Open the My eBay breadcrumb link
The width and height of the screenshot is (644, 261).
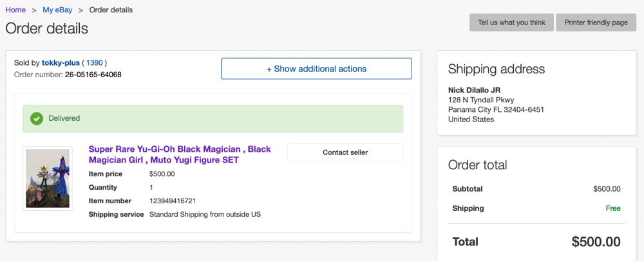coord(57,10)
